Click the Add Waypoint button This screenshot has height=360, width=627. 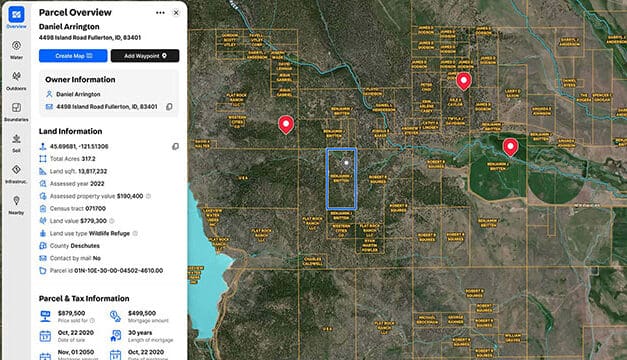coord(145,56)
